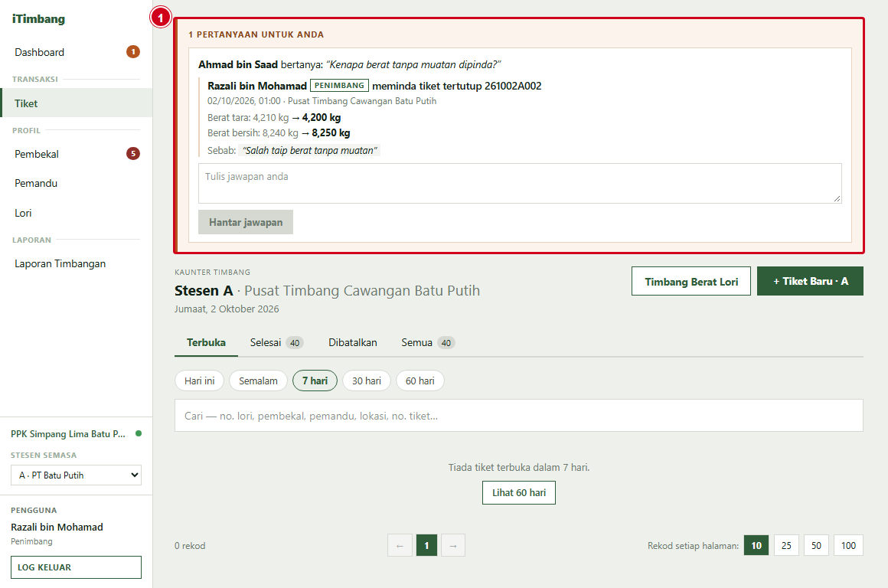Click the PENIMBANG role badge

click(339, 86)
